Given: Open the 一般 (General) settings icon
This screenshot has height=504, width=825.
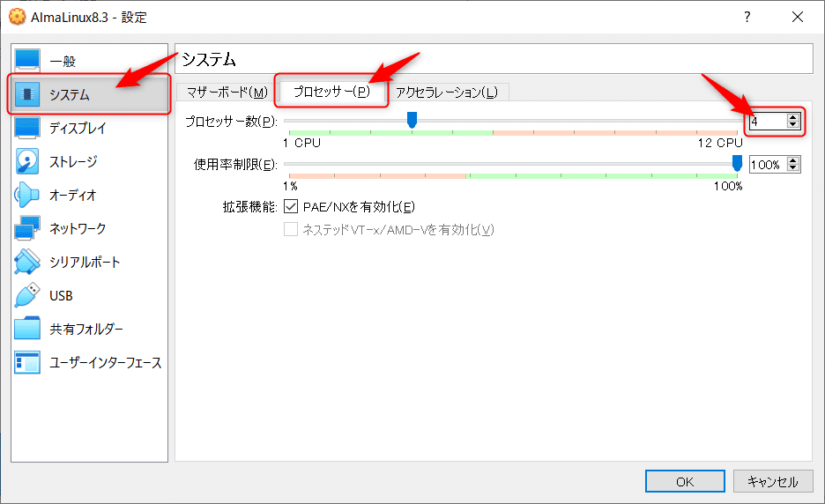Looking at the screenshot, I should point(27,61).
